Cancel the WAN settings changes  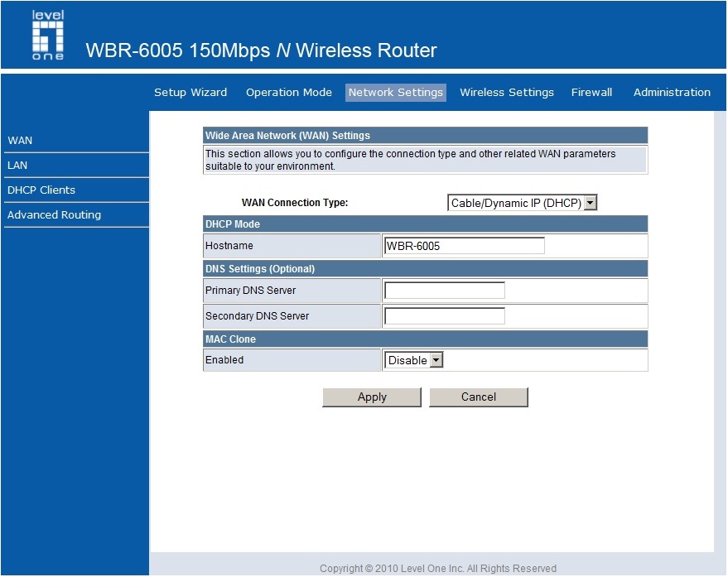[479, 397]
